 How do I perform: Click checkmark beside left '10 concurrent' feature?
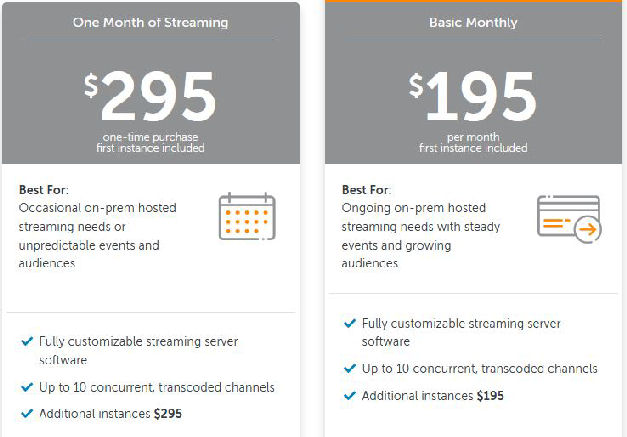point(26,387)
